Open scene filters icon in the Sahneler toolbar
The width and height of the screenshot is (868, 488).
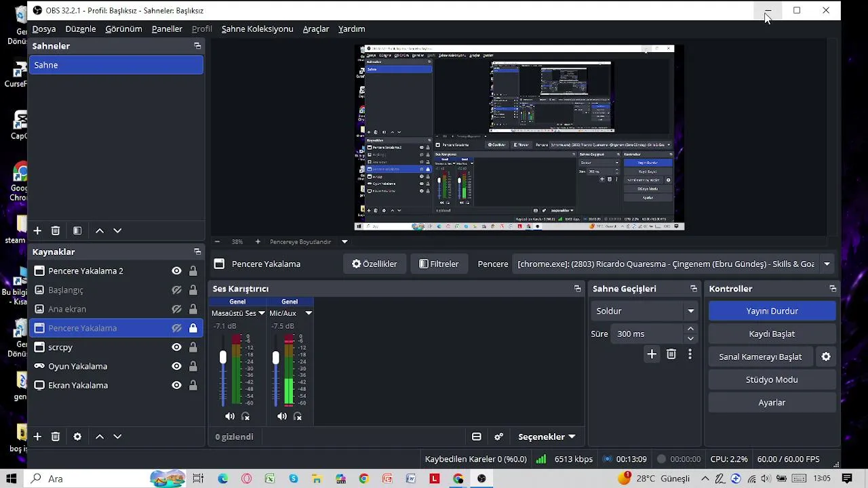click(77, 230)
